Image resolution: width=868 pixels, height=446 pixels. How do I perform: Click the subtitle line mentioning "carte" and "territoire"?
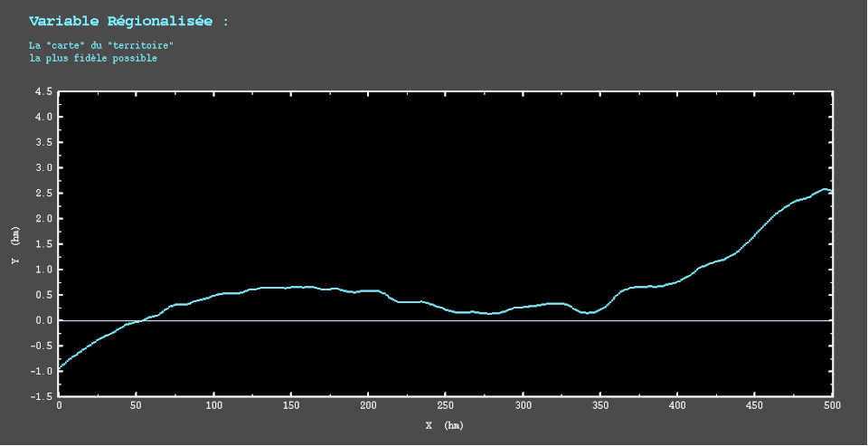click(100, 44)
